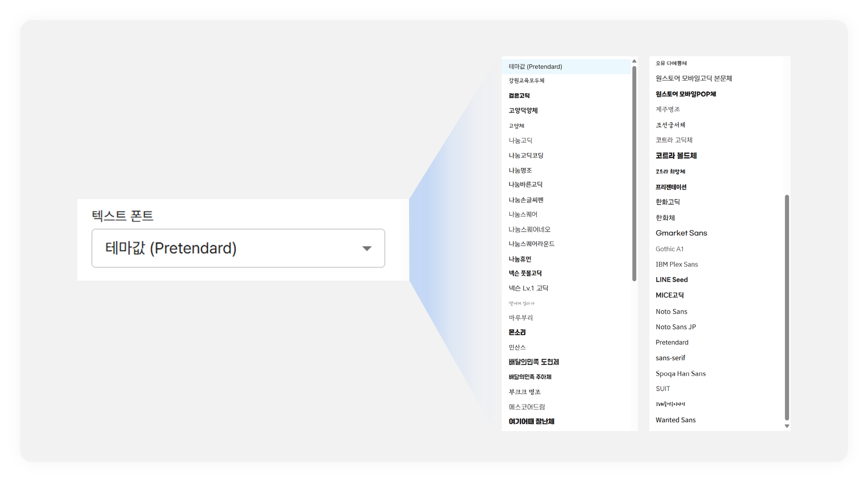The height and width of the screenshot is (482, 868).
Task: Select Spoqa Han Sans font
Action: 681,373
